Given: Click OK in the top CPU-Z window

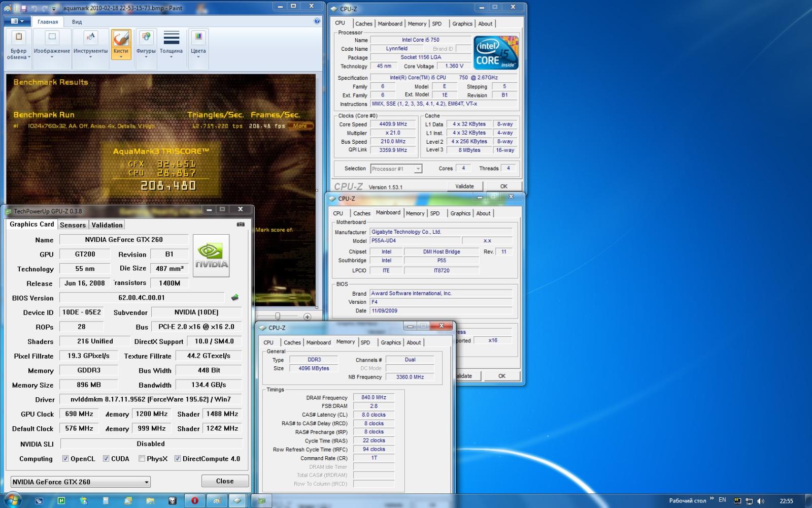Looking at the screenshot, I should tap(504, 186).
